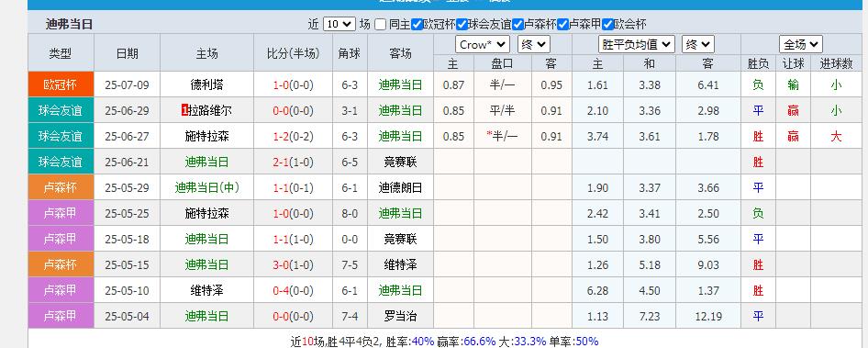Select the 卢森甲 league tag on 25-05-25
This screenshot has height=348, width=868.
tap(61, 213)
